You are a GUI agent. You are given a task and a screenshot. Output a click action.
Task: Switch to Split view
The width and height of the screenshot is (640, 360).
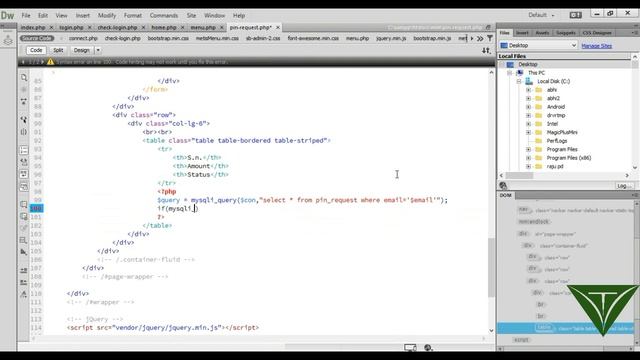pyautogui.click(x=58, y=50)
